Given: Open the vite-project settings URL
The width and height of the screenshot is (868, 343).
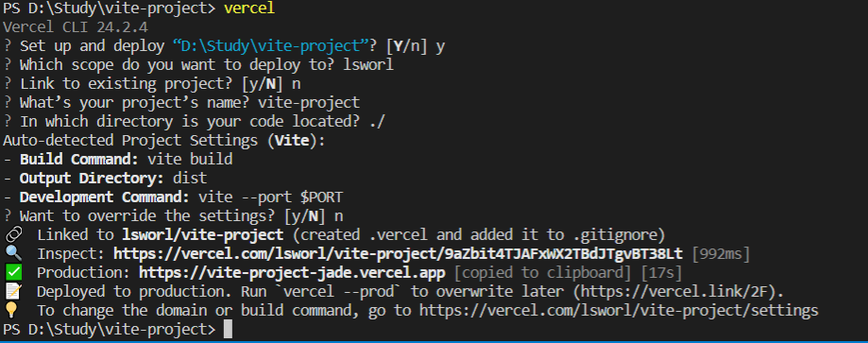Looking at the screenshot, I should tap(619, 310).
